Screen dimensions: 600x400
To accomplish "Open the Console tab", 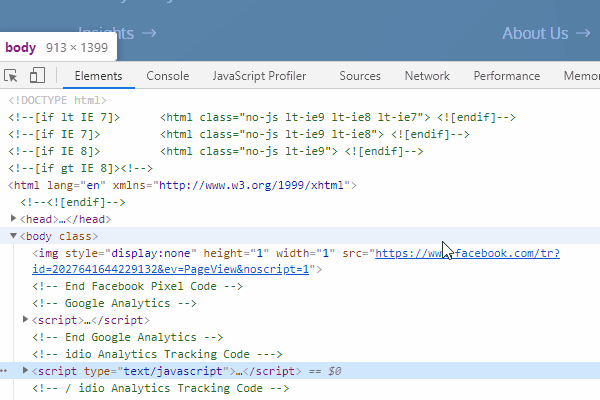I will [x=168, y=76].
